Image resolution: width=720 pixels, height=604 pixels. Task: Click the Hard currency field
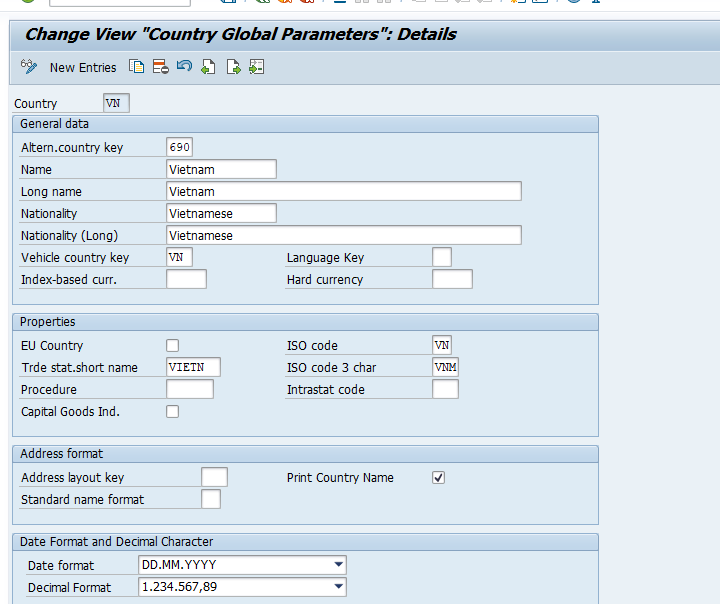(452, 279)
